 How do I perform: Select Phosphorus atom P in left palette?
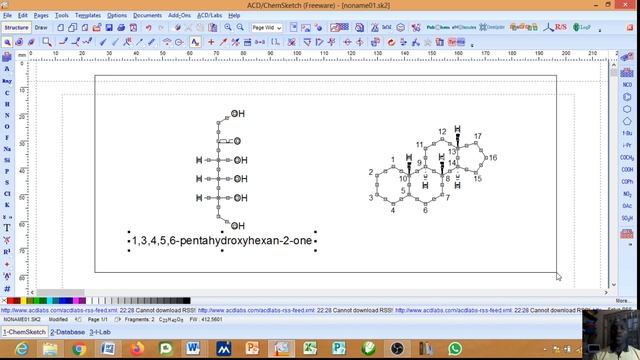pyautogui.click(x=7, y=171)
